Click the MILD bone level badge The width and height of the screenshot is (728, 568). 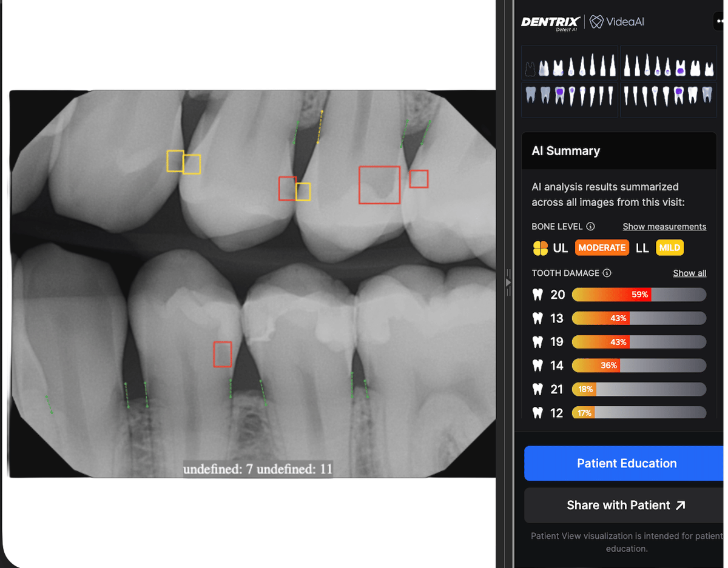[669, 248]
